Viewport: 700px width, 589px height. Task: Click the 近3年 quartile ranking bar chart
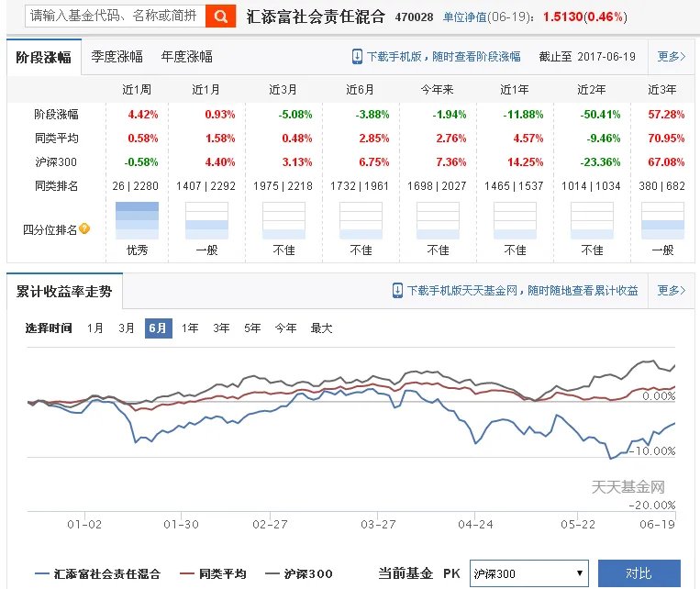point(662,220)
